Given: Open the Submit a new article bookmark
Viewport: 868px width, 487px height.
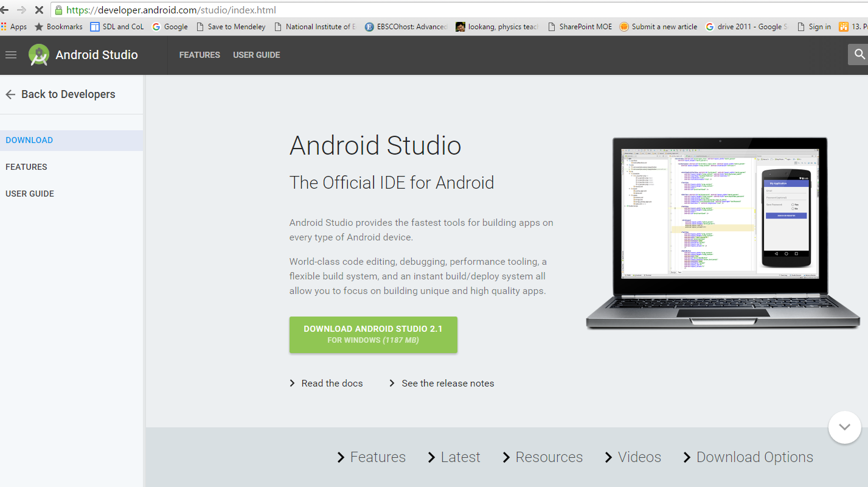Looking at the screenshot, I should point(659,27).
